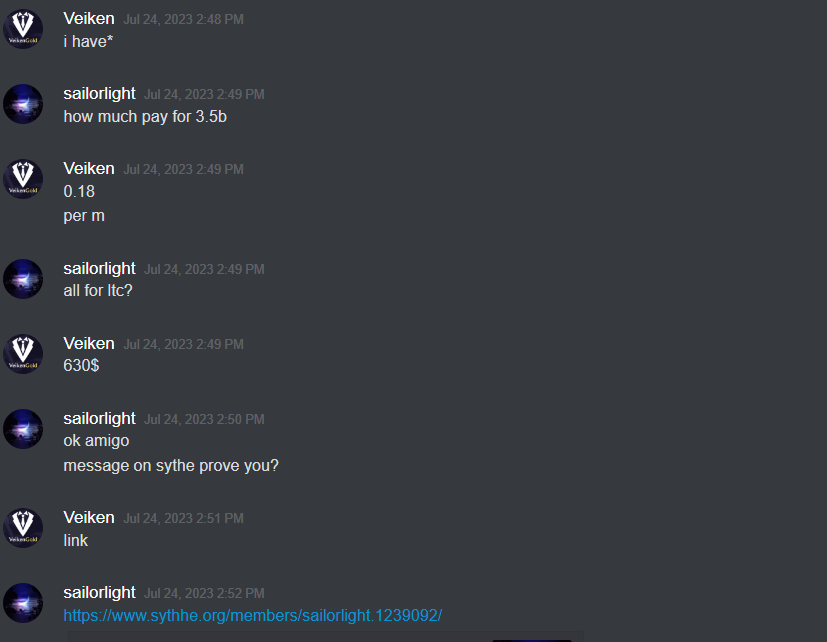The width and height of the screenshot is (827, 642).
Task: Click username Veiken above "i have*"
Action: click(89, 18)
